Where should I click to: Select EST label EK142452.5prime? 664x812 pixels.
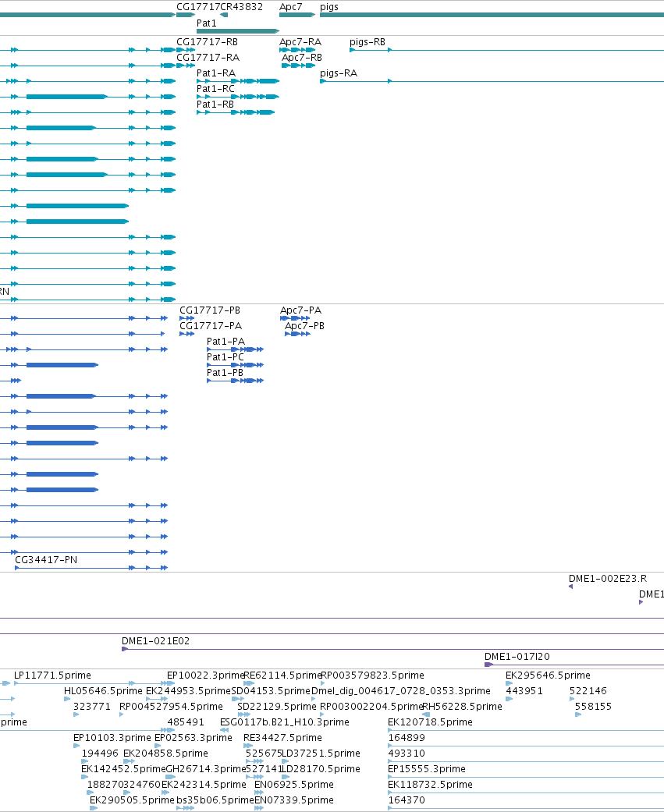click(123, 768)
